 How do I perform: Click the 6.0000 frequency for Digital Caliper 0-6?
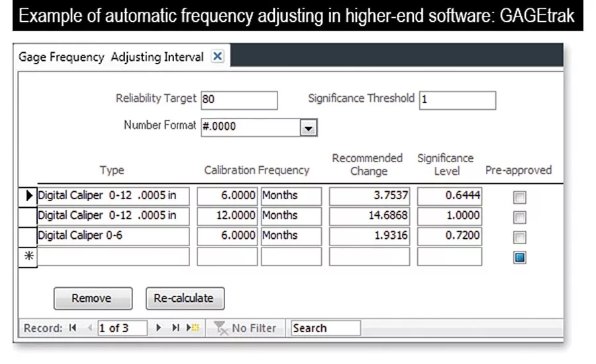(x=227, y=236)
